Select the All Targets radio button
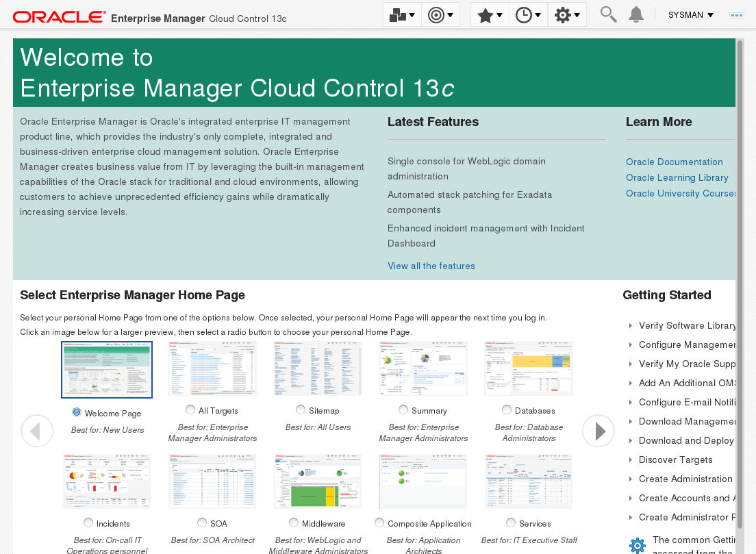Image resolution: width=756 pixels, height=554 pixels. (x=190, y=410)
